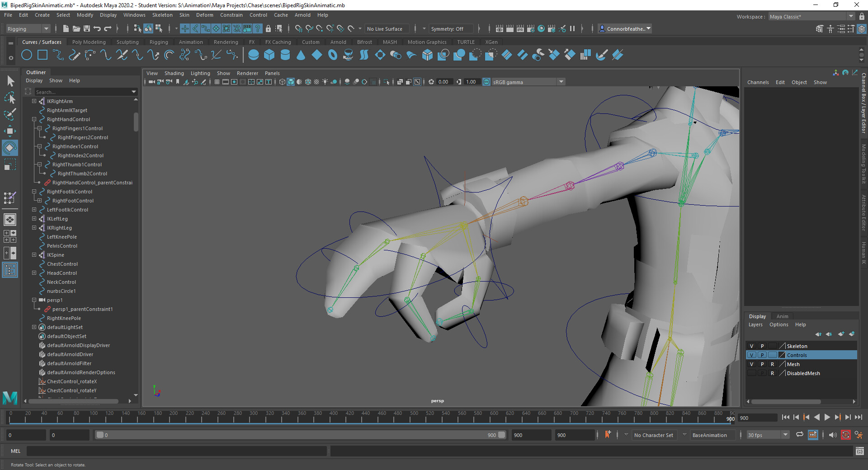Switch to the Poly Modeling shelf tab

[x=89, y=42]
